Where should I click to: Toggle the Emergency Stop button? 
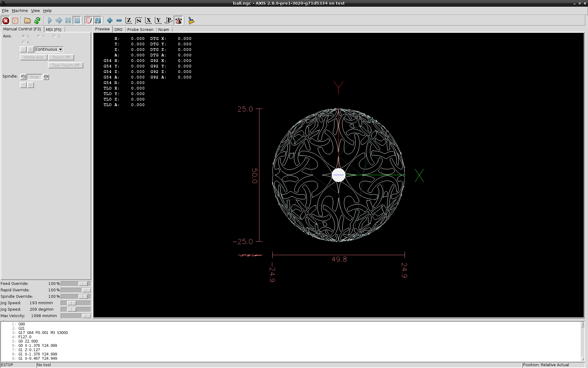6,21
